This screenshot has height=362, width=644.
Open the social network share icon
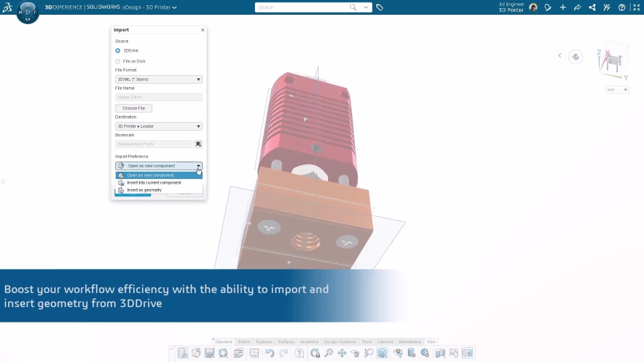pos(592,7)
